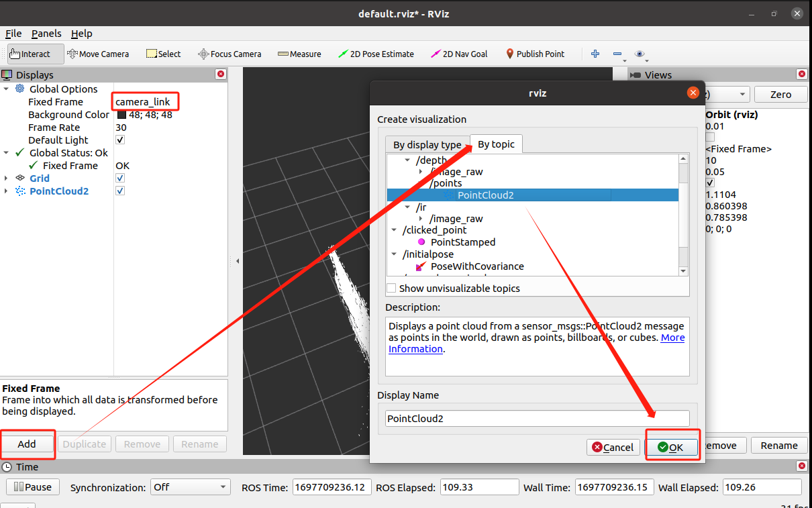This screenshot has width=812, height=508.
Task: Uncheck the Grid display checkbox
Action: [120, 179]
